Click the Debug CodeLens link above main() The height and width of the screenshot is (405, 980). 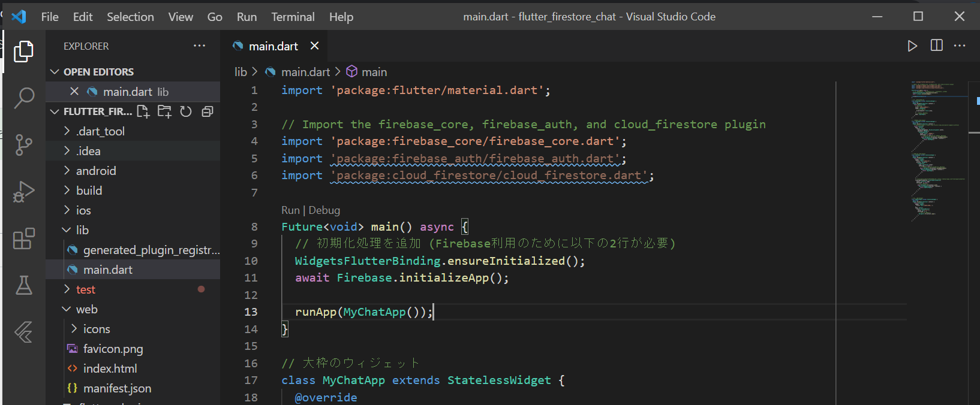pos(324,210)
